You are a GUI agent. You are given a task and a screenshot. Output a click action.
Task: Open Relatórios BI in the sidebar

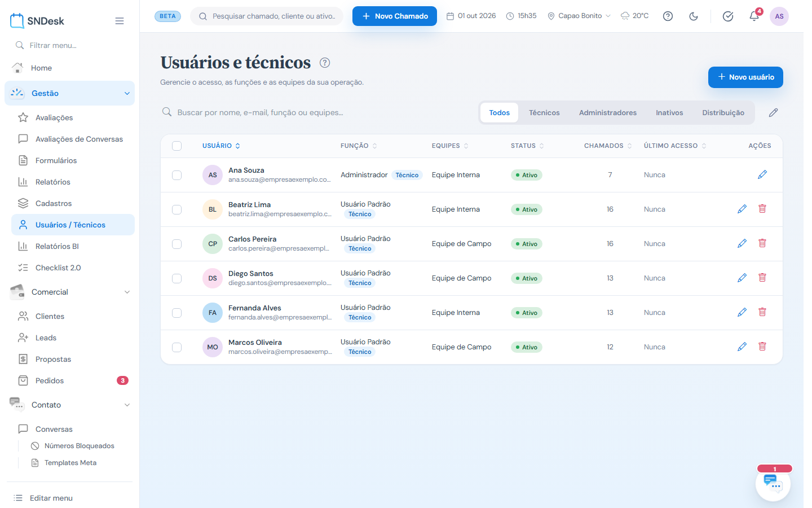coord(73,246)
